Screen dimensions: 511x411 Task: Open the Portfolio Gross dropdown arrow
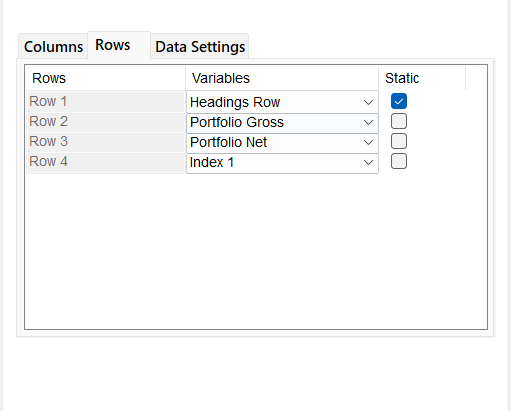pyautogui.click(x=368, y=122)
